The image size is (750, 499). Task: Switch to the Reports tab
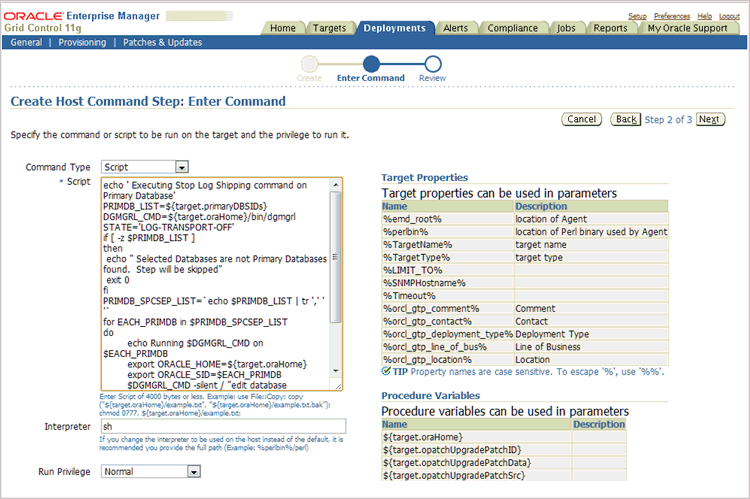pyautogui.click(x=610, y=28)
